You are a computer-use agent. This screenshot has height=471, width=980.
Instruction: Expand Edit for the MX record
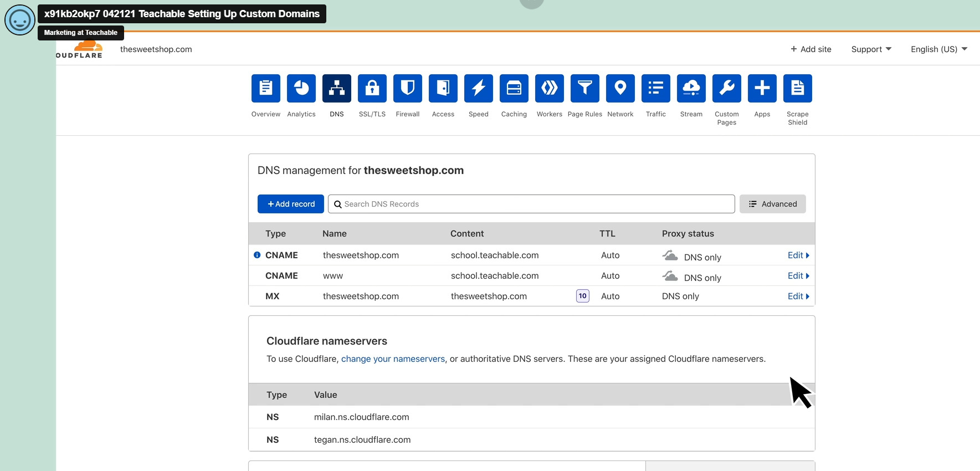click(x=798, y=296)
